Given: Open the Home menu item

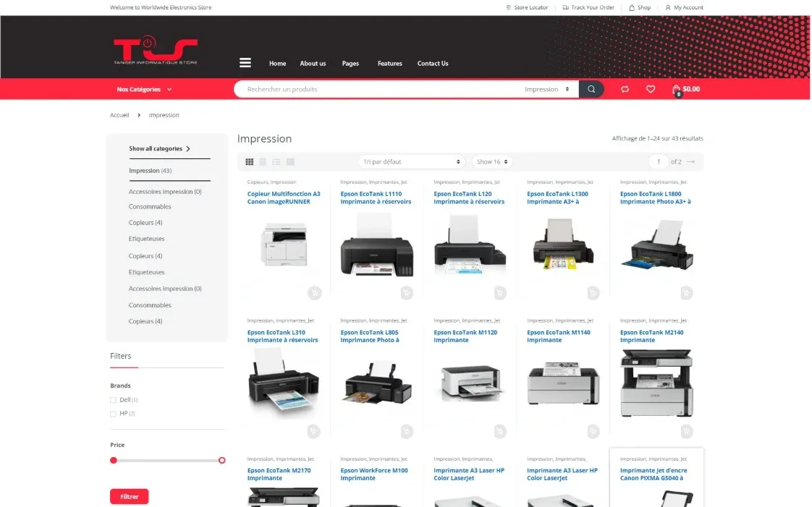Looking at the screenshot, I should tap(278, 63).
